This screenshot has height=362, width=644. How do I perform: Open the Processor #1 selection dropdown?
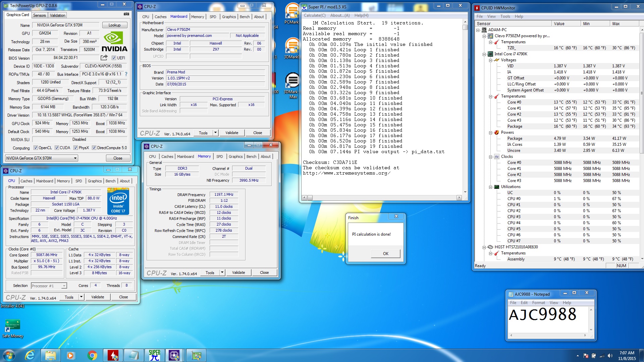coord(64,286)
